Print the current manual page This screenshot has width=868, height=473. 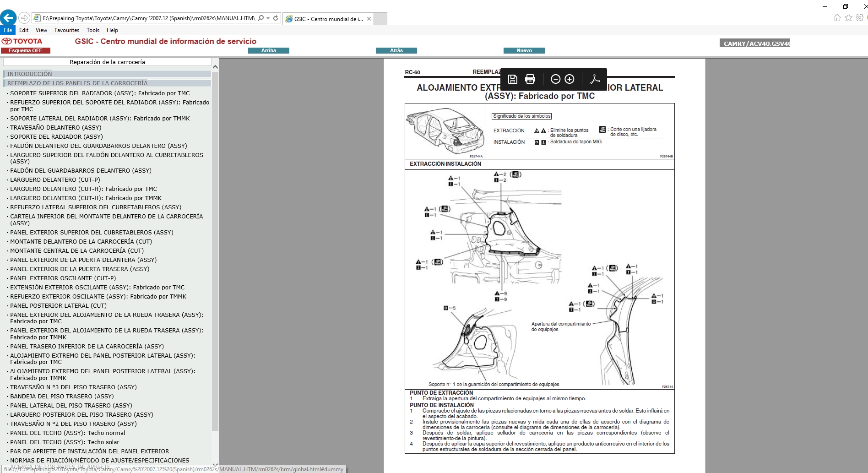click(530, 79)
